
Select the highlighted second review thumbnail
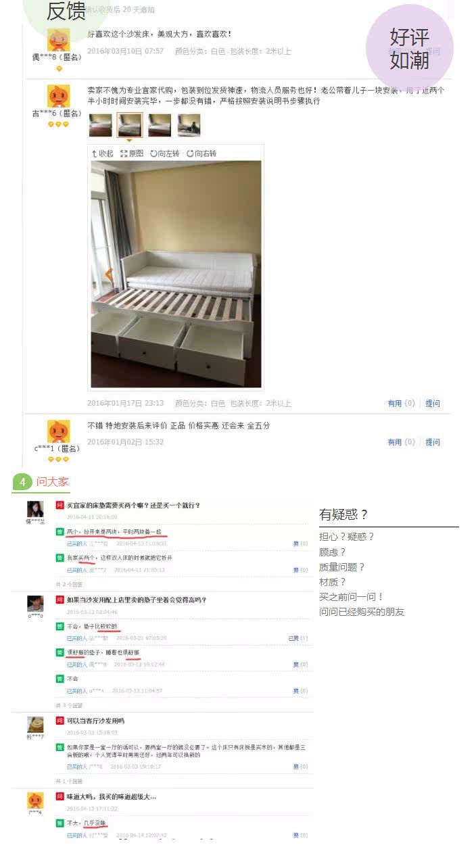click(130, 125)
